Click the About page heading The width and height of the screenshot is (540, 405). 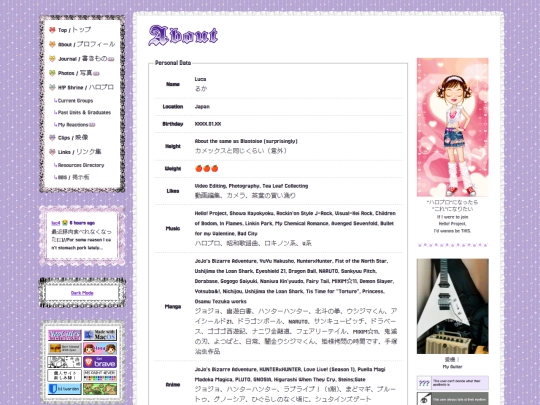point(183,36)
